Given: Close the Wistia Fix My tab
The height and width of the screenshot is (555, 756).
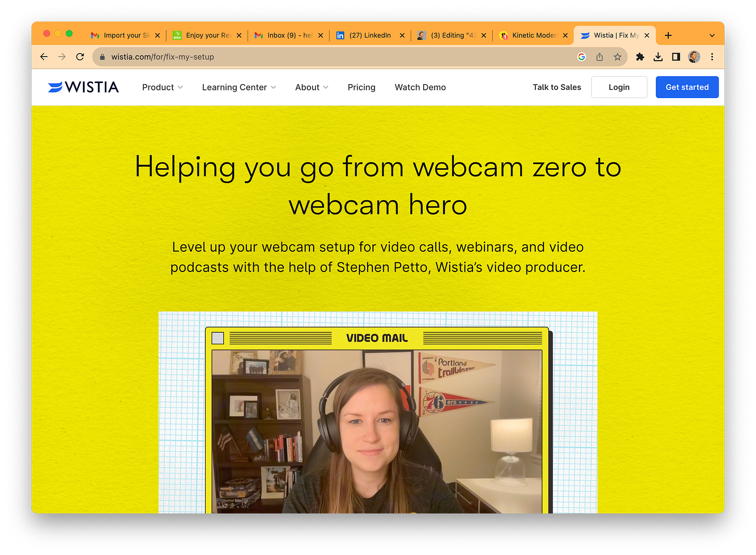Looking at the screenshot, I should pyautogui.click(x=646, y=35).
